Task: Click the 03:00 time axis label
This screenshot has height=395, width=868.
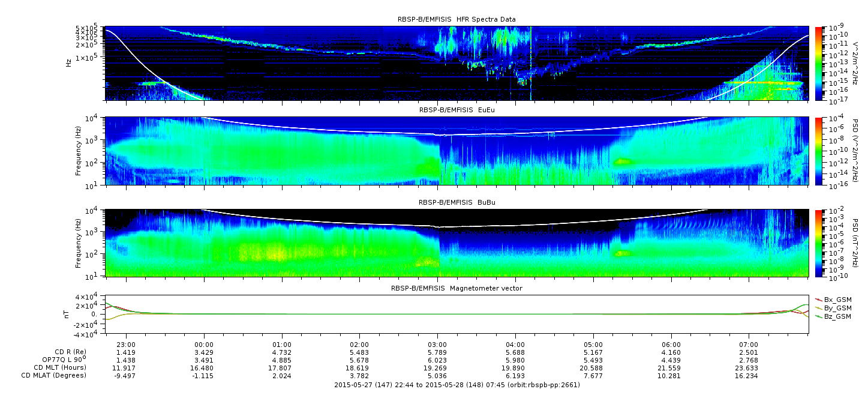Action: 437,345
